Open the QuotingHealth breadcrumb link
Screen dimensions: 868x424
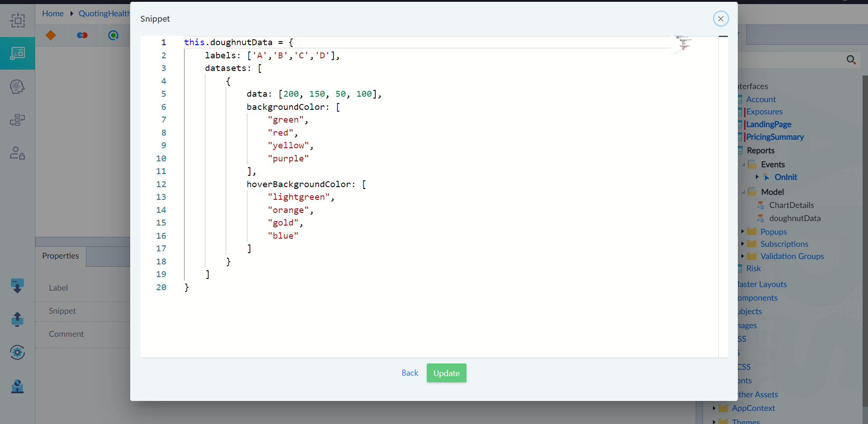click(x=104, y=14)
